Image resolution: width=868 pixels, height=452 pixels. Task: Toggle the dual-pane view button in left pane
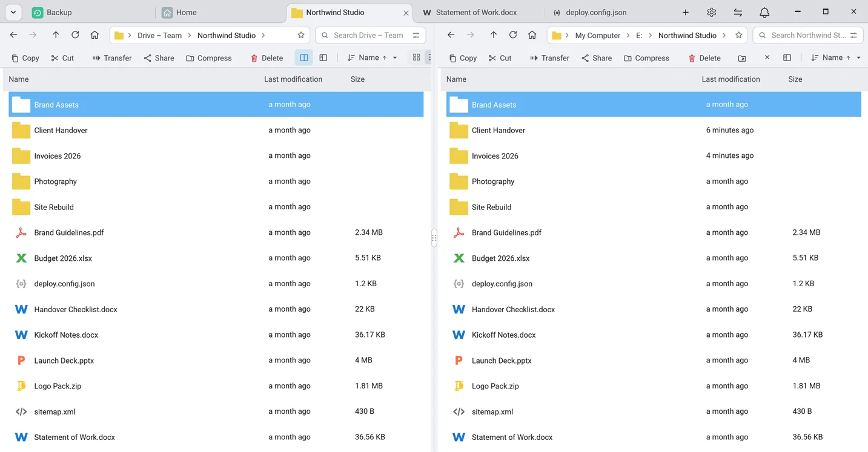coord(304,57)
